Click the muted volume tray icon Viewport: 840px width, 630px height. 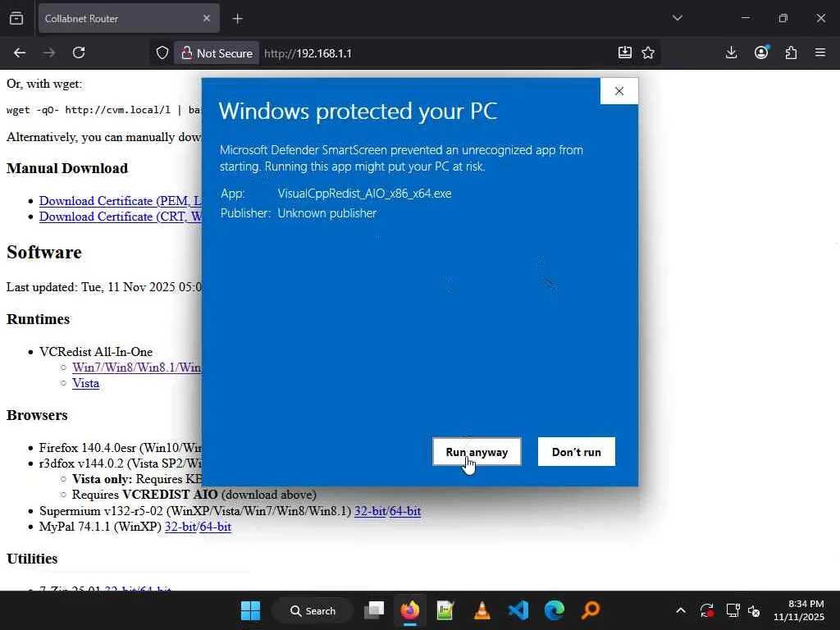(754, 610)
